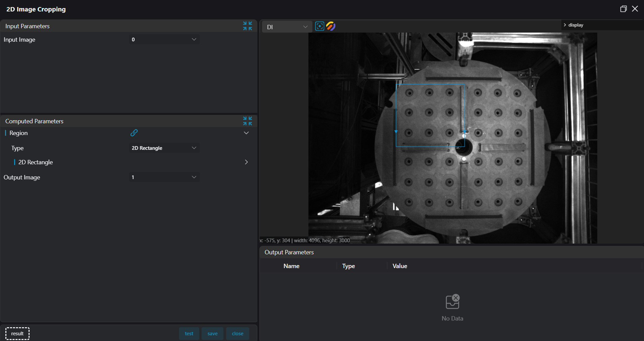Click the colorful striped circle icon

(x=331, y=26)
